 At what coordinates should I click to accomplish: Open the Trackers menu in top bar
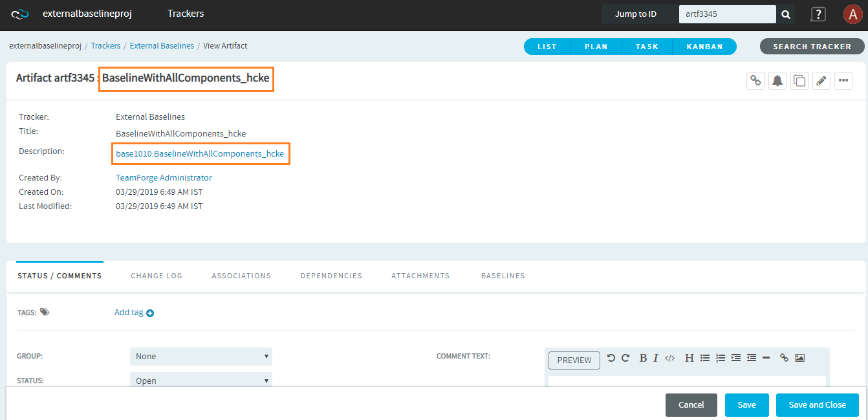[x=186, y=14]
